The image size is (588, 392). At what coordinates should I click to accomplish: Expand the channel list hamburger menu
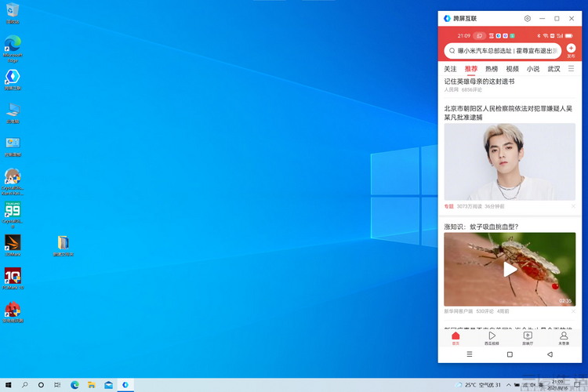click(571, 68)
